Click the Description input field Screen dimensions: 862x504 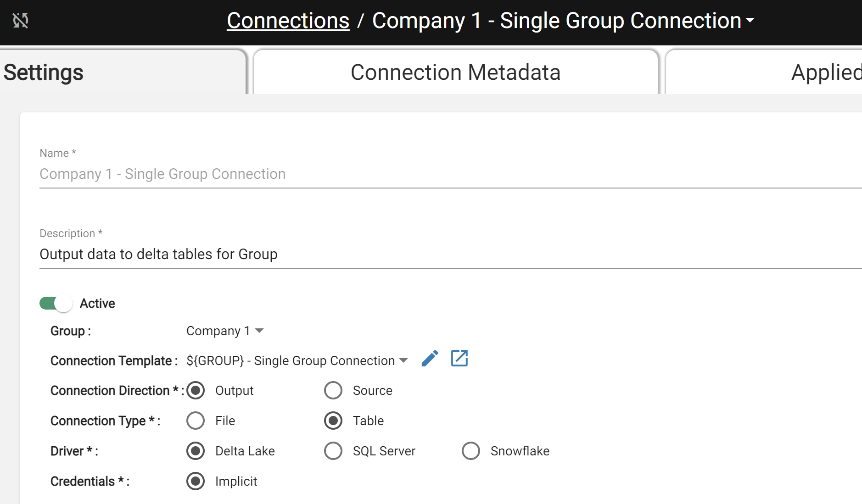coord(451,254)
